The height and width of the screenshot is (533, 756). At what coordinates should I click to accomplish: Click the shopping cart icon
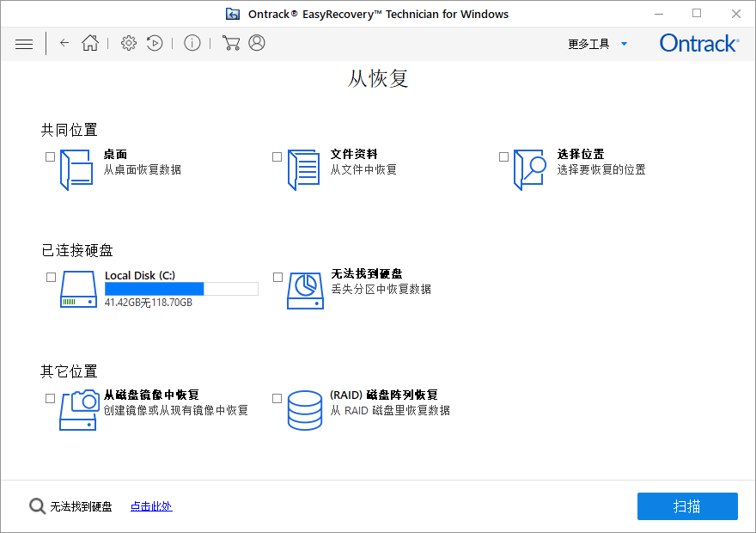click(x=231, y=43)
